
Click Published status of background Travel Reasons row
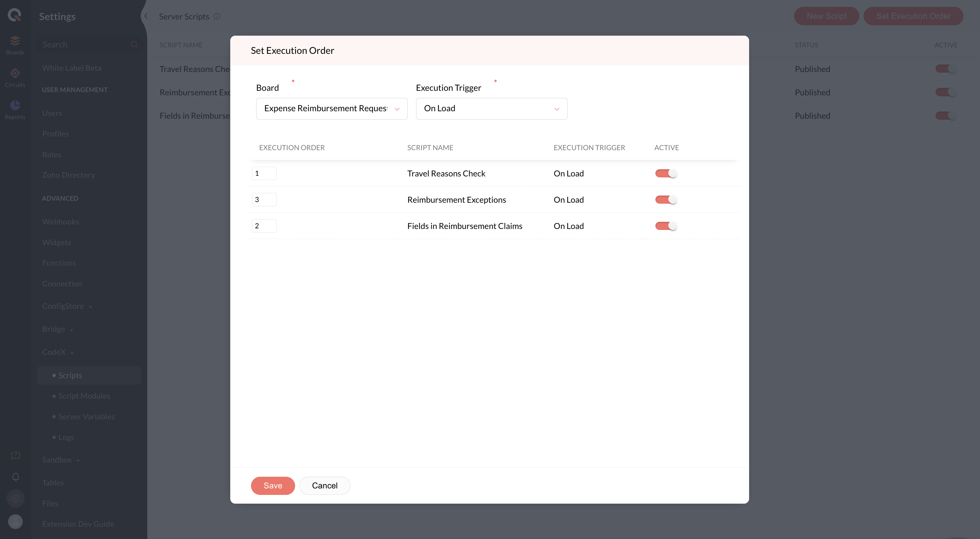[812, 69]
